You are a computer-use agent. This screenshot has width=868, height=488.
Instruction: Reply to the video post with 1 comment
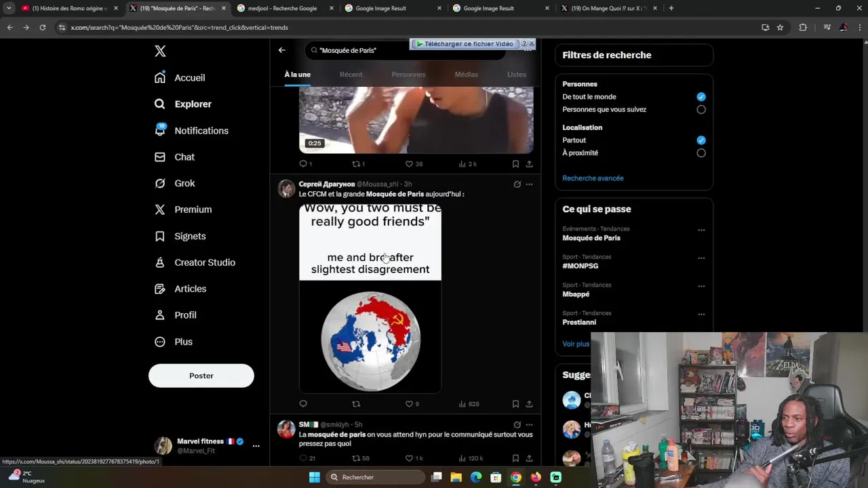click(x=306, y=164)
